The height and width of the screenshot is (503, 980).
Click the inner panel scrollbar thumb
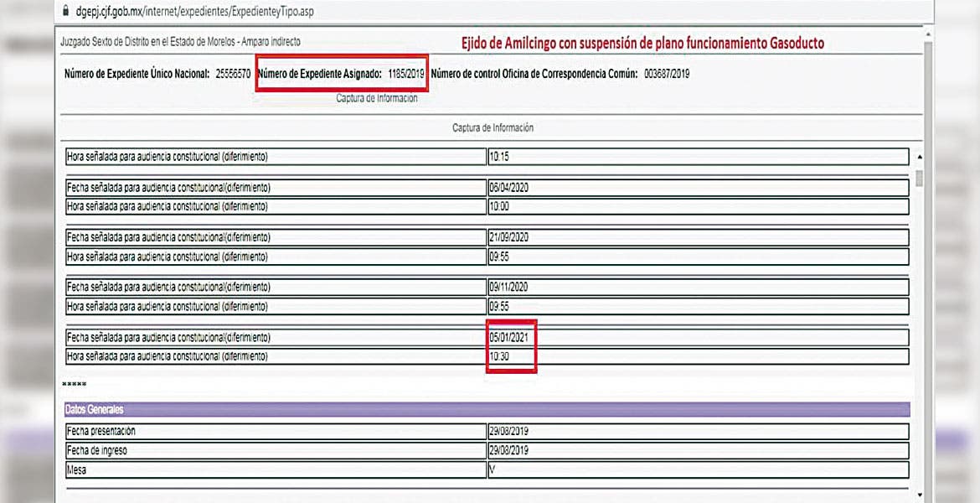point(921,178)
